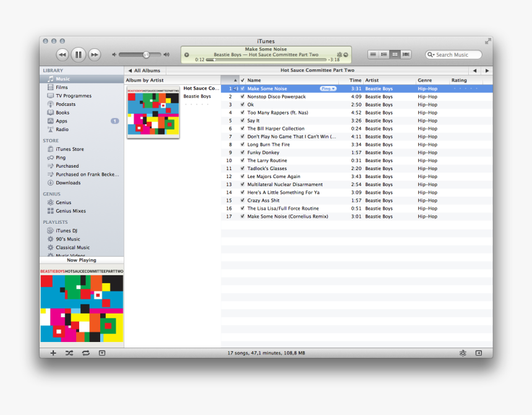The height and width of the screenshot is (415, 532).
Task: Click the song progress bar in display
Action: pyautogui.click(x=267, y=60)
